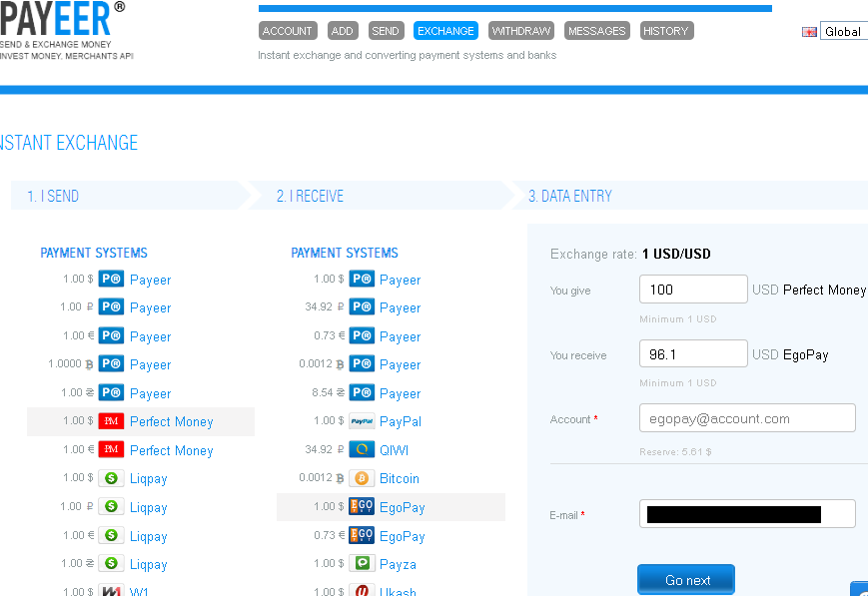Choose EgoPay 0.73 € link in receive list
The width and height of the screenshot is (868, 596).
point(402,536)
